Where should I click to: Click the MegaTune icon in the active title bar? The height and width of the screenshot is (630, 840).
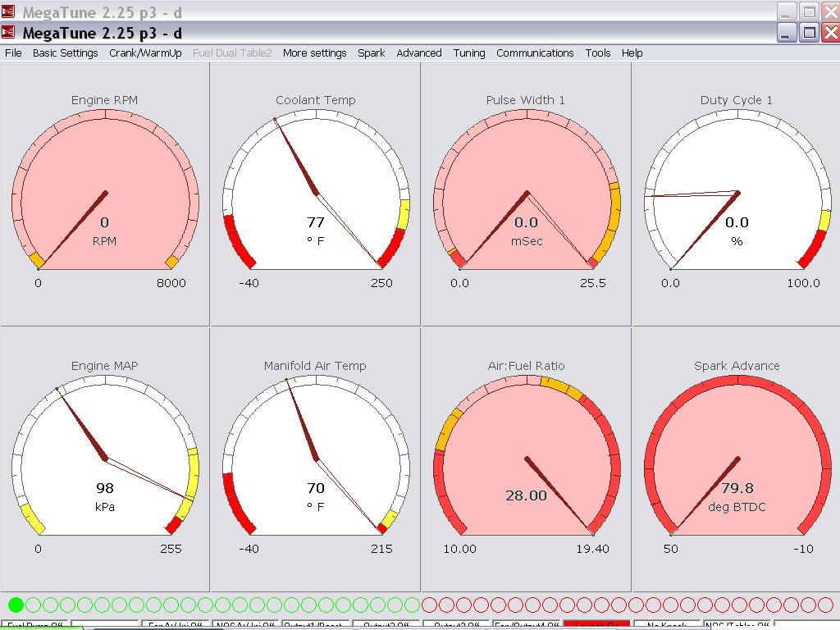[x=8, y=33]
